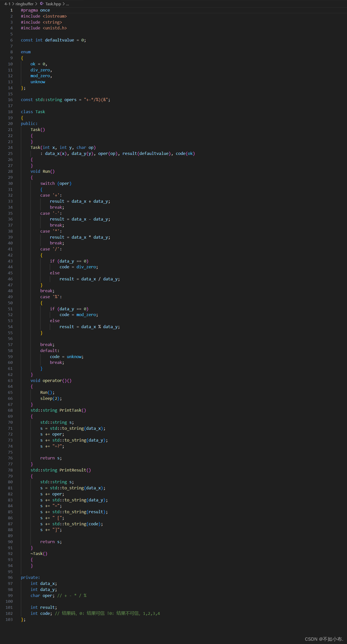Click "case '%':" label
Image resolution: width=347 pixels, height=644 pixels.
(51, 297)
